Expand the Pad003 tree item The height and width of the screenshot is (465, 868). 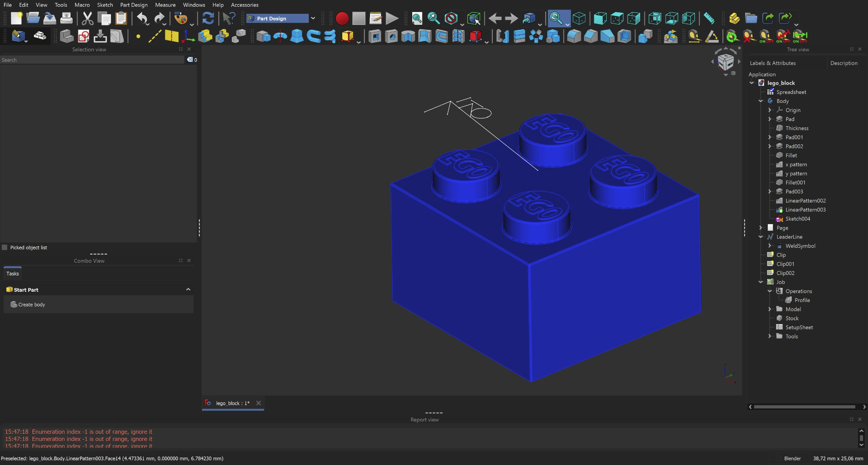click(x=769, y=191)
